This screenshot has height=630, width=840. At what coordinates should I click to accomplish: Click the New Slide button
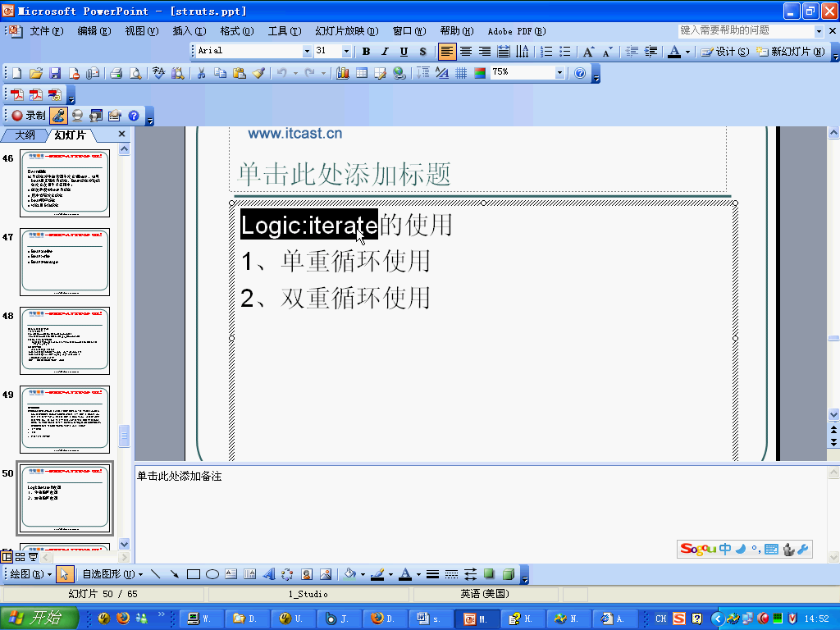click(791, 52)
